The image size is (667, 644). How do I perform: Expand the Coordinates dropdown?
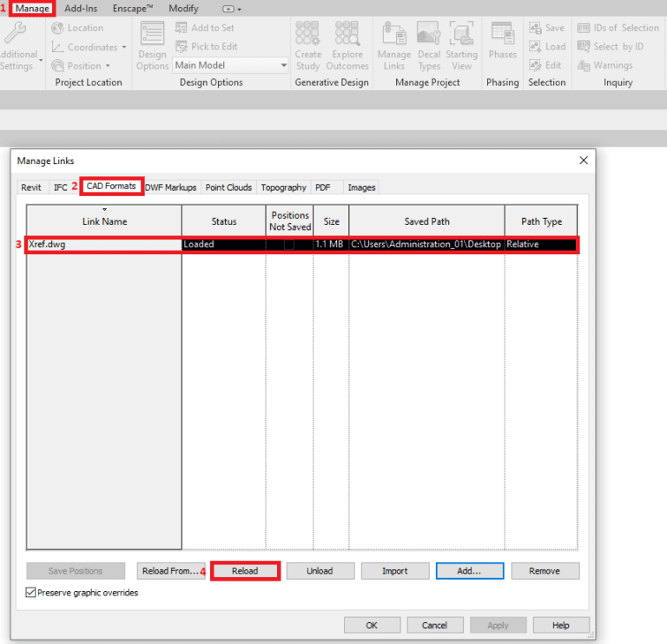click(x=124, y=47)
